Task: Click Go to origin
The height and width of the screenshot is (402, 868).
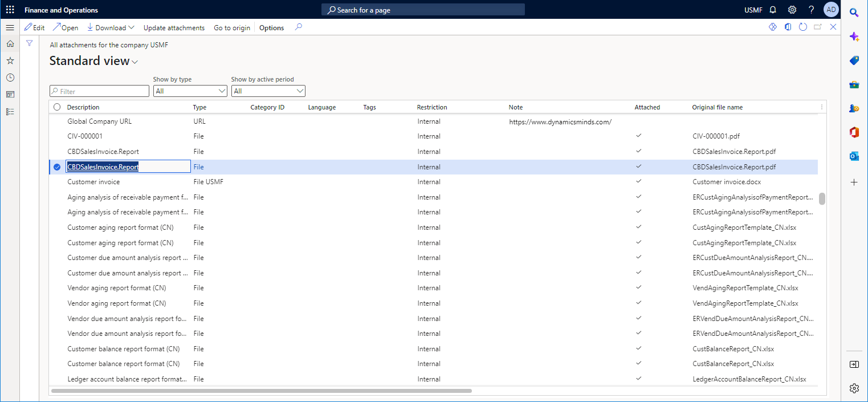Action: 232,27
